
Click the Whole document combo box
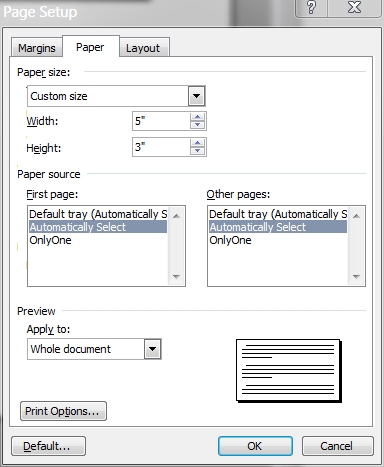tap(94, 349)
